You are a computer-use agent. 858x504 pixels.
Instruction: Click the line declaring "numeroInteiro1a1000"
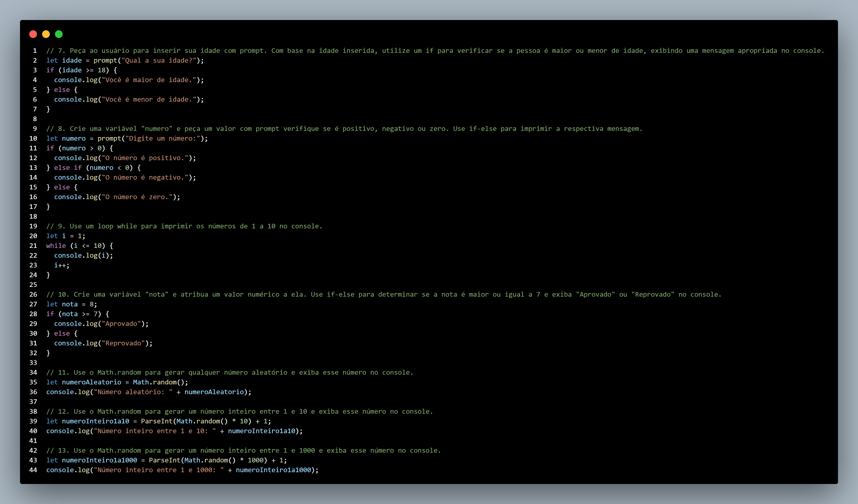167,460
